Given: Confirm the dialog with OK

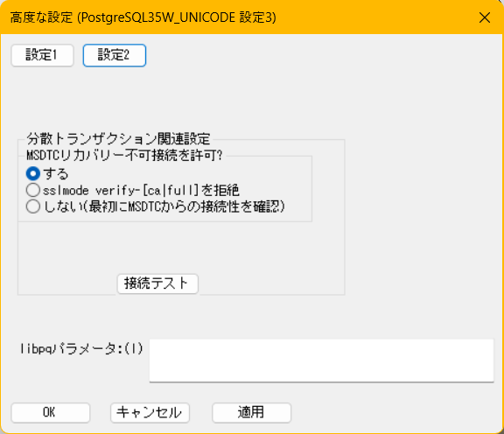Looking at the screenshot, I should click(x=51, y=412).
